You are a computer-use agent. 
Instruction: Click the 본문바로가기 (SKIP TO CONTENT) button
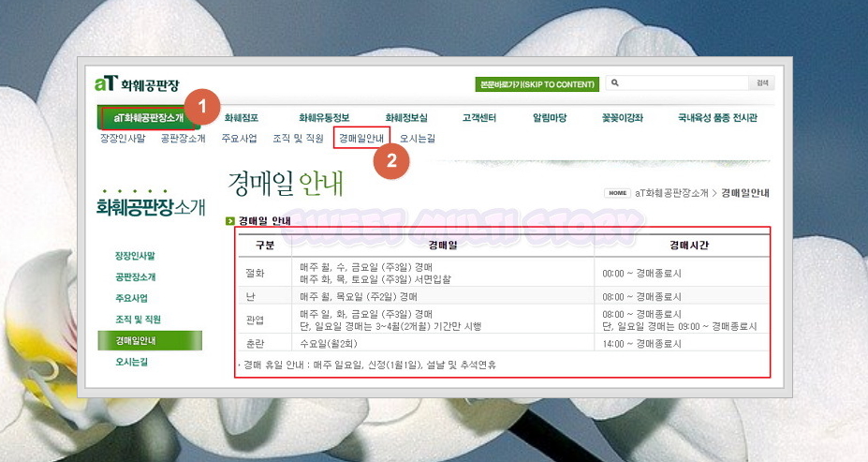(537, 84)
